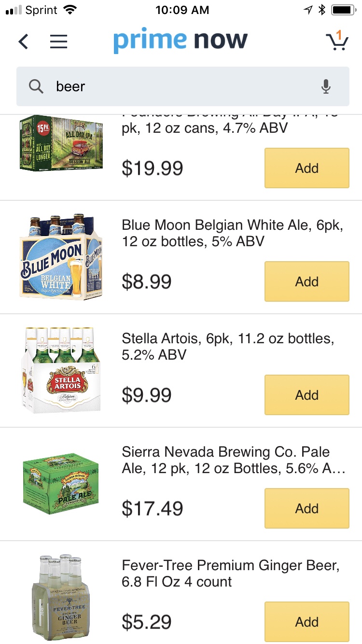Add Sierra Nevada Pale Ale to cart
362x644 pixels.
tap(306, 508)
